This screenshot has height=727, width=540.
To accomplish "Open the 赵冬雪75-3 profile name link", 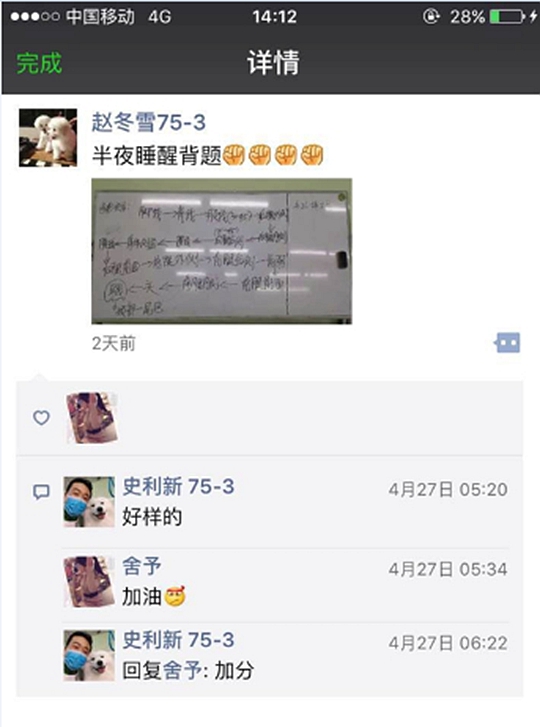I will (x=148, y=122).
